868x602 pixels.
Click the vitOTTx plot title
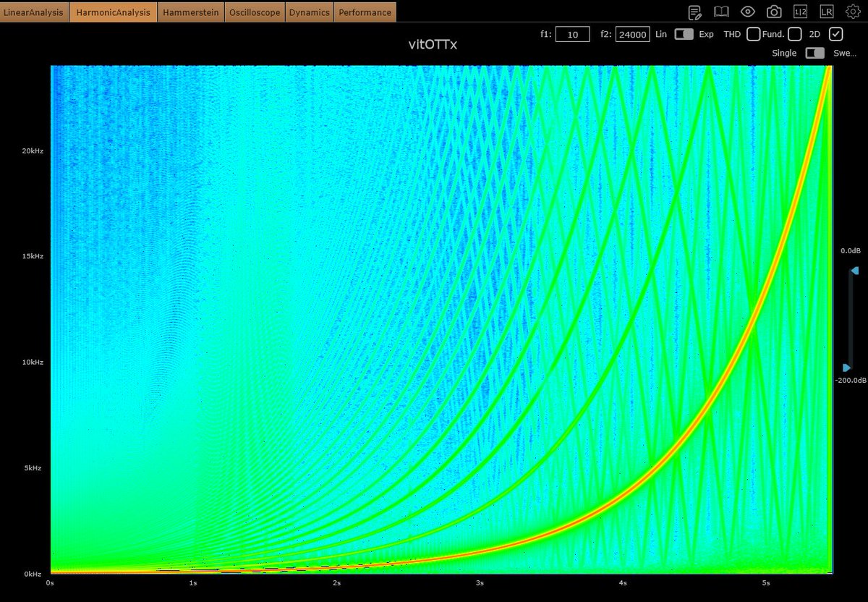[433, 44]
